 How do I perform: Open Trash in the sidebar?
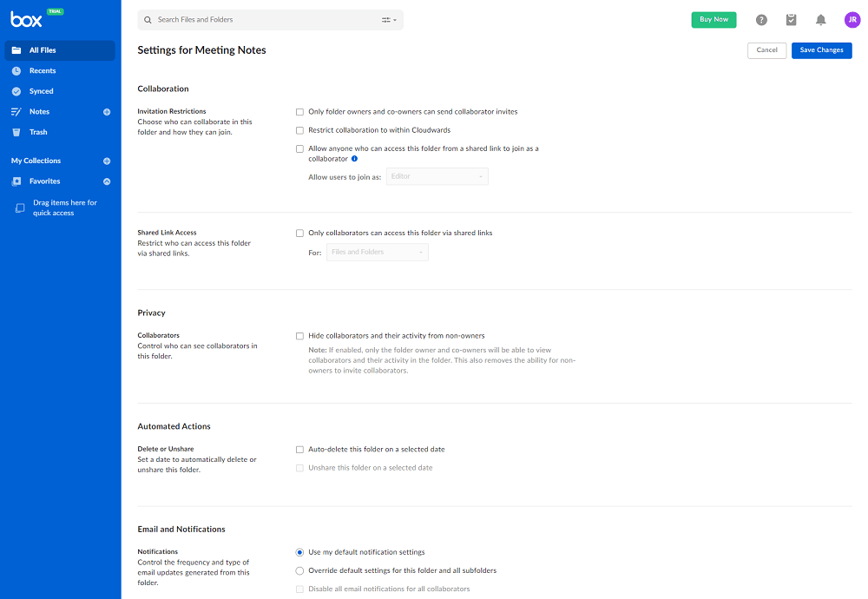point(38,132)
